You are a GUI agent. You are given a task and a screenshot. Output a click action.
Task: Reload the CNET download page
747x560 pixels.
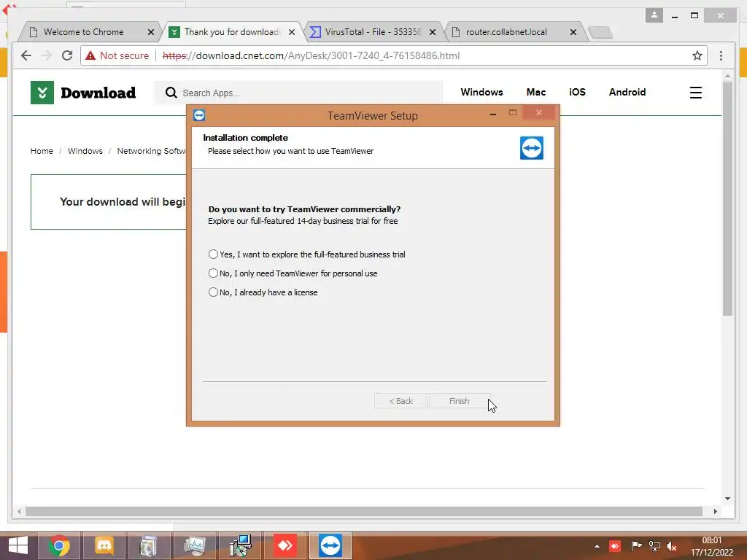pos(67,55)
